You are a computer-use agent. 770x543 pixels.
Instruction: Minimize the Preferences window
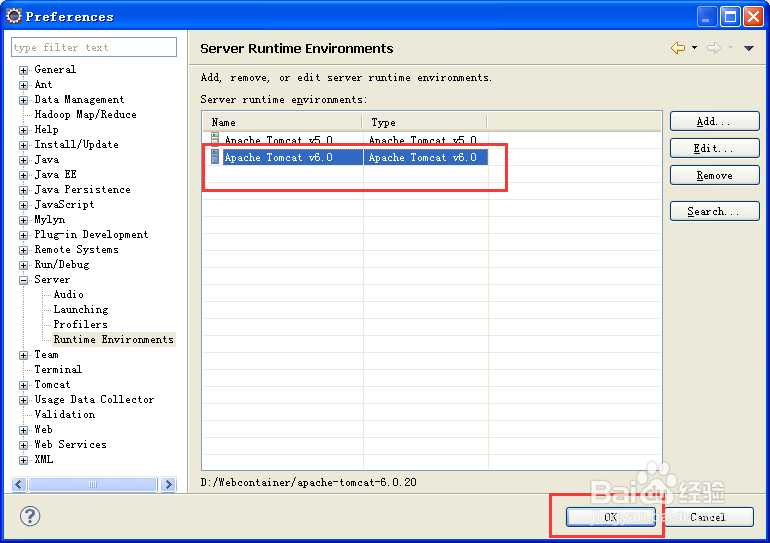[707, 17]
